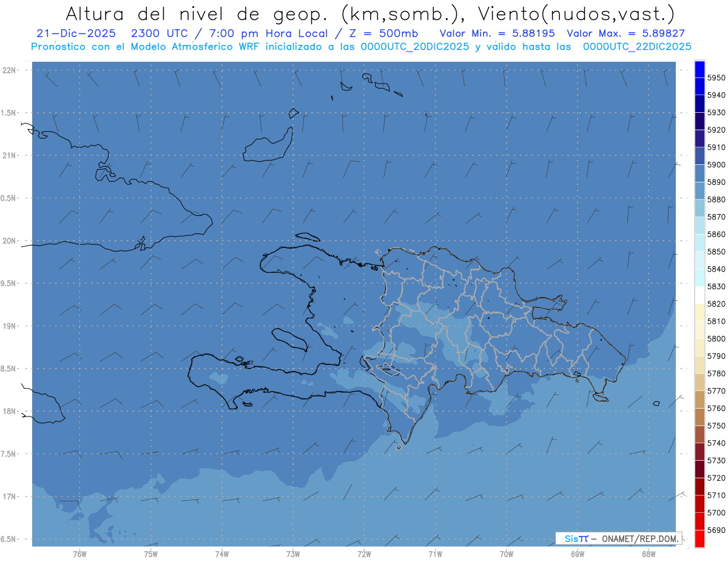The height and width of the screenshot is (562, 728).
Task: Click the legend value '5910'
Action: click(x=716, y=147)
